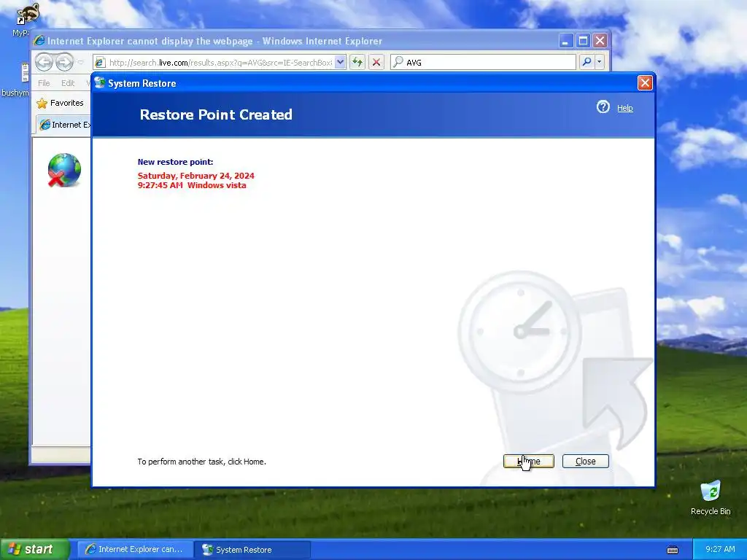Click the 'New restore point:' label
This screenshot has height=560, width=747.
175,162
